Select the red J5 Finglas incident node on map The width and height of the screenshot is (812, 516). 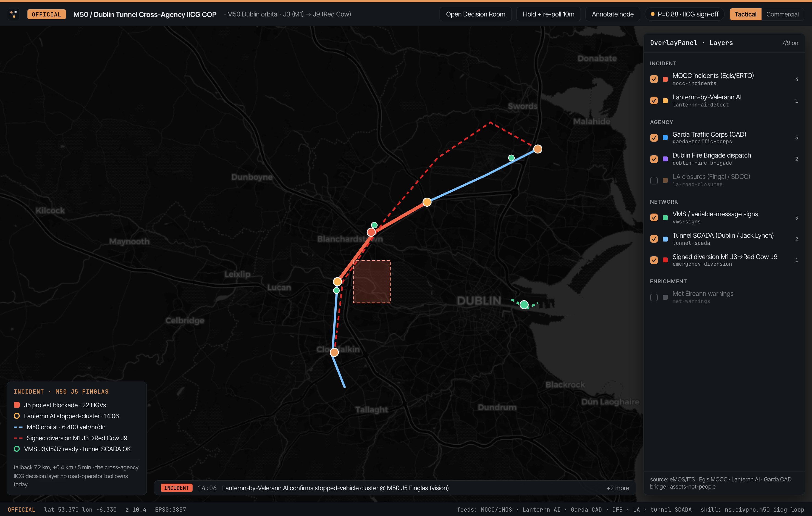click(371, 232)
